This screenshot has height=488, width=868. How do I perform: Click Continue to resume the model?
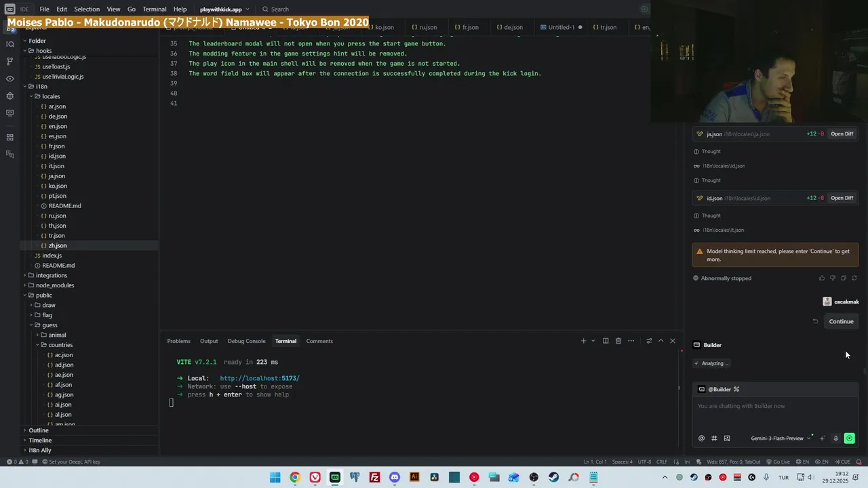click(x=841, y=321)
